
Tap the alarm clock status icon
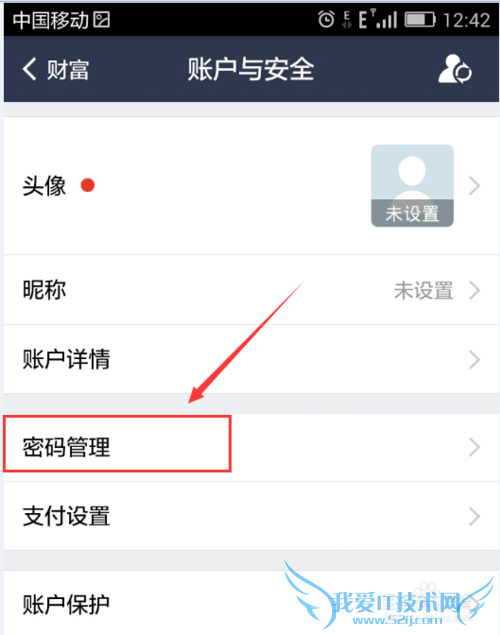[x=326, y=19]
